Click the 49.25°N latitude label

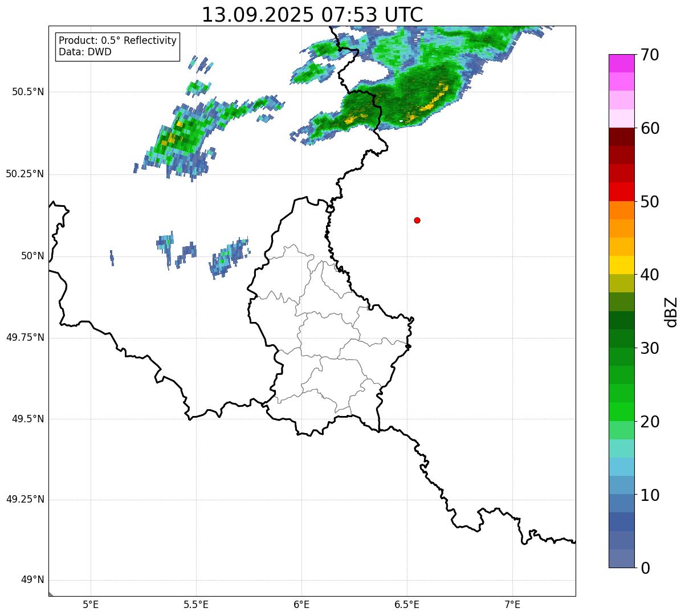(25, 500)
